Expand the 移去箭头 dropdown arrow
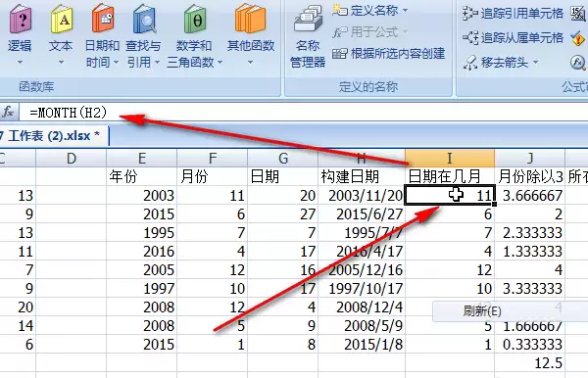 point(535,62)
